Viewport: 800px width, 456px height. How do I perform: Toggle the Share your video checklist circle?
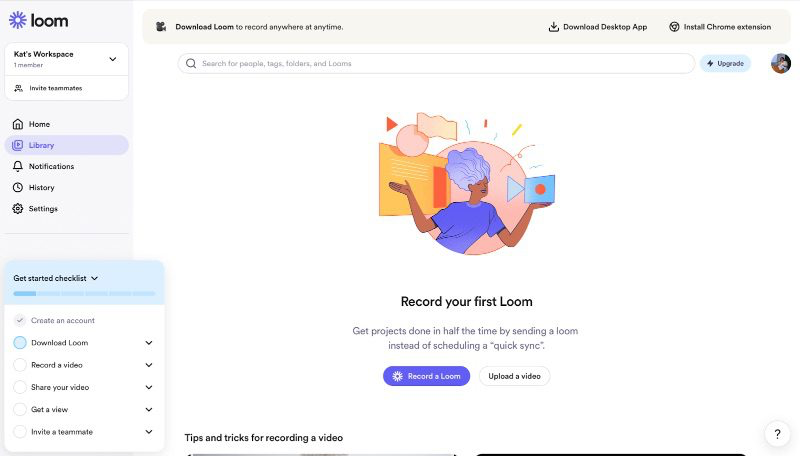[20, 387]
